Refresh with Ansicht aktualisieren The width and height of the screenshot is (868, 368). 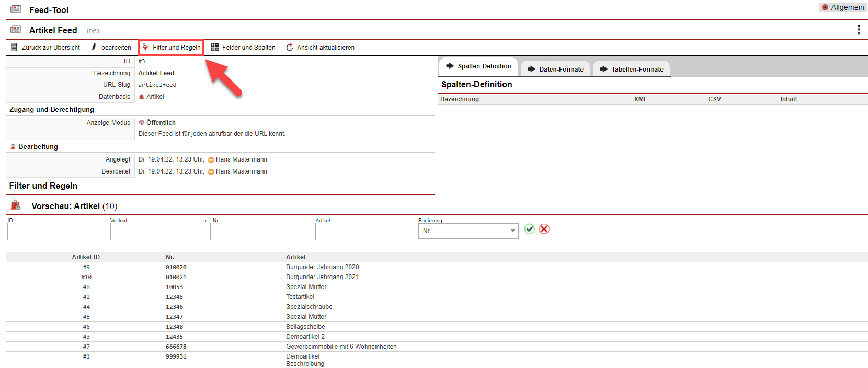pyautogui.click(x=320, y=48)
